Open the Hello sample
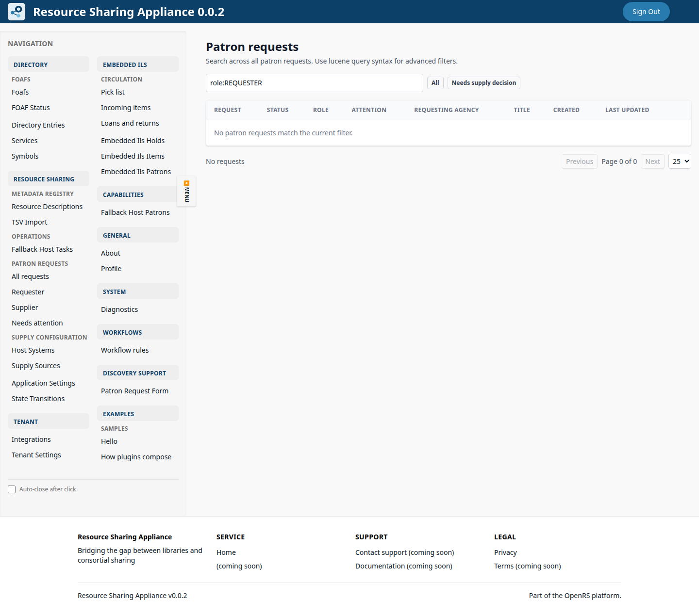 pos(109,441)
